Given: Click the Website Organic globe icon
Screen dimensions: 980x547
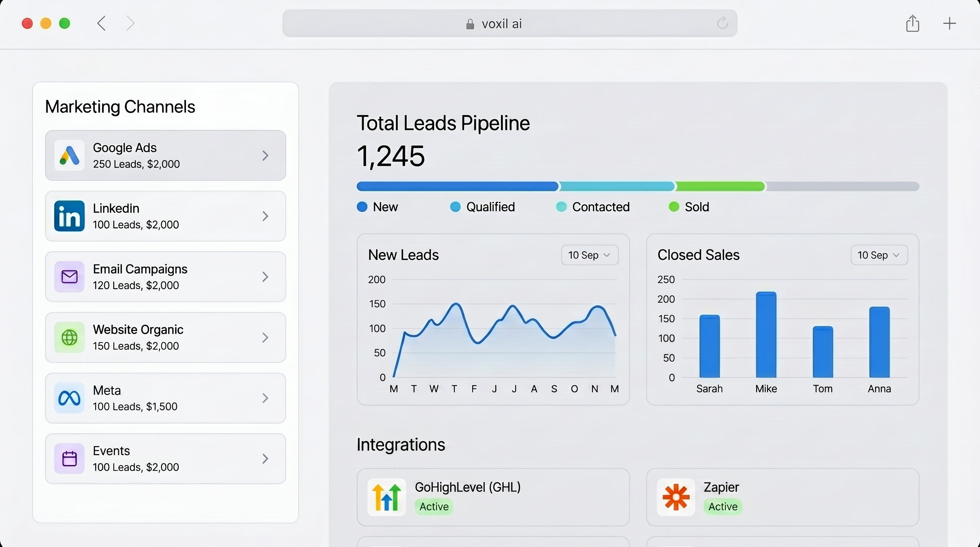Looking at the screenshot, I should point(69,337).
